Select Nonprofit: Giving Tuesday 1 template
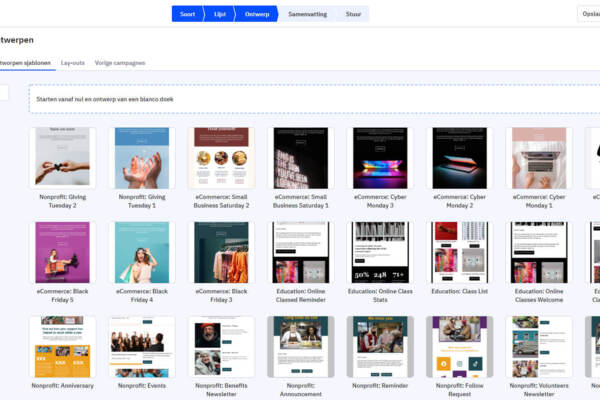 142,158
